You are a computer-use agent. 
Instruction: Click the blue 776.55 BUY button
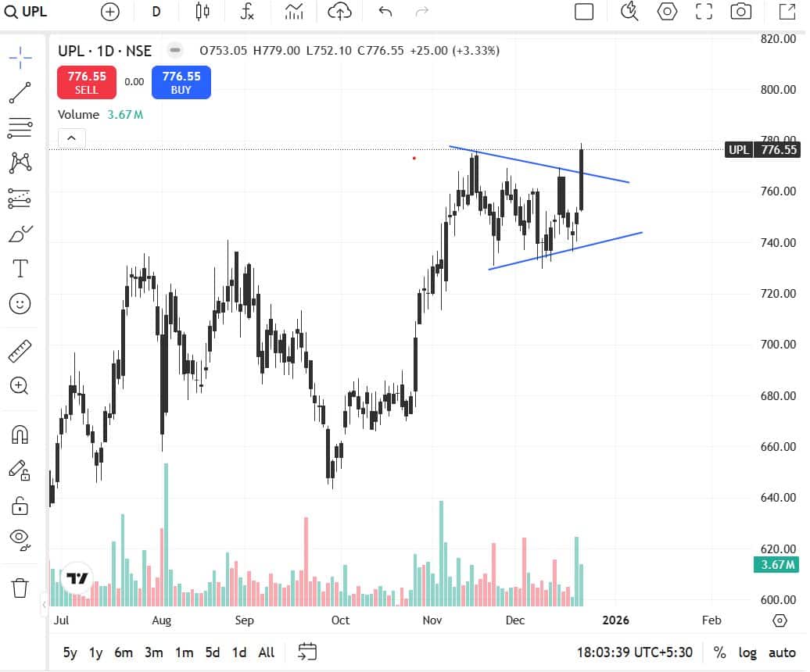point(181,82)
